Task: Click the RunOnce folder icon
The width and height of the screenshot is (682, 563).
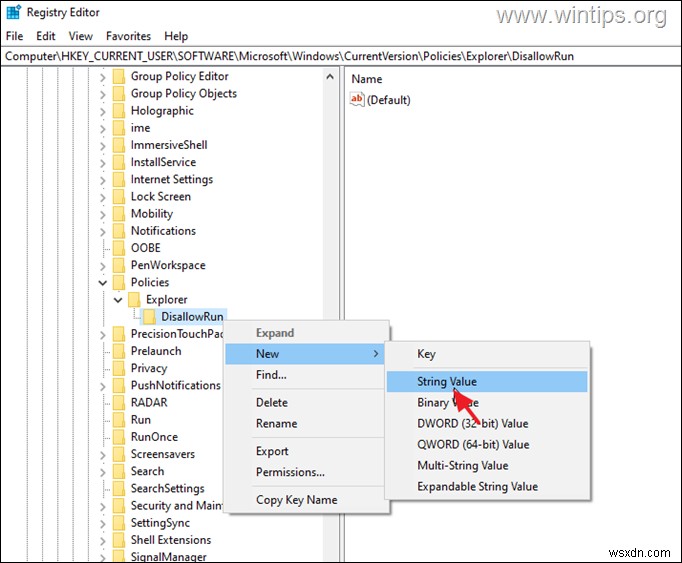Action: click(x=119, y=437)
